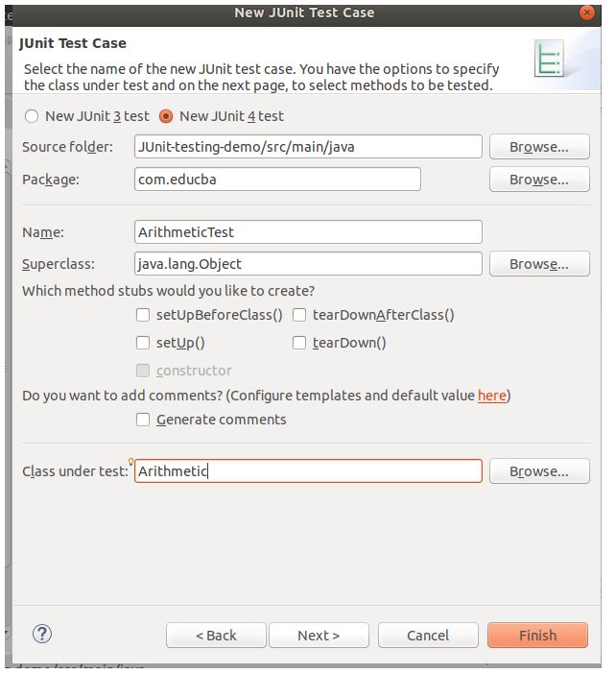The height and width of the screenshot is (674, 616).
Task: Browse for the Superclass
Action: click(538, 264)
